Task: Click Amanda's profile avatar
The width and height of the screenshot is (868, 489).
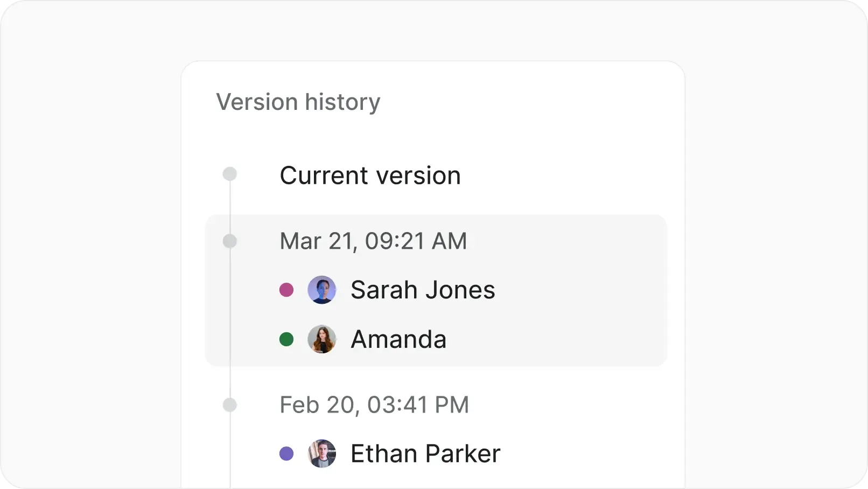Action: click(x=322, y=339)
